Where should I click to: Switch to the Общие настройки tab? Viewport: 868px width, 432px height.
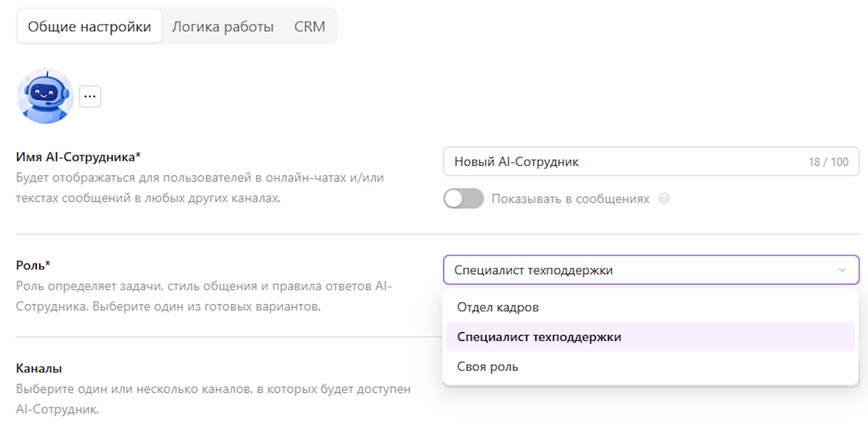[x=90, y=27]
